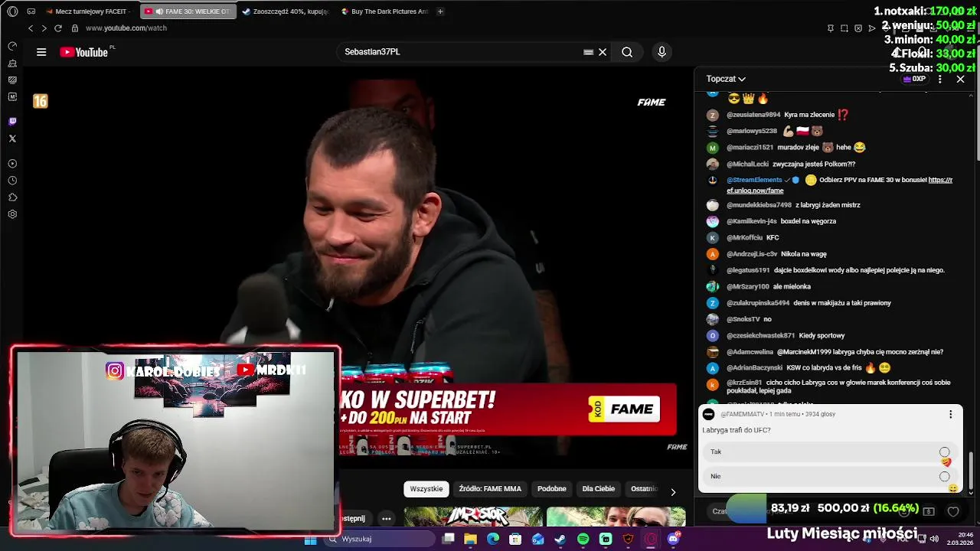Open Microsoft Edge from the taskbar
Screen dimensions: 980x551
click(493, 540)
